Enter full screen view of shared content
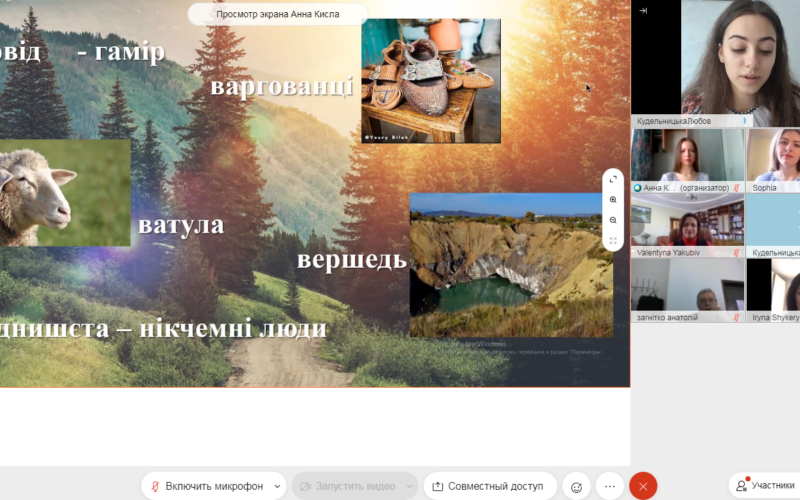Screen dimensions: 800x500 point(613,241)
